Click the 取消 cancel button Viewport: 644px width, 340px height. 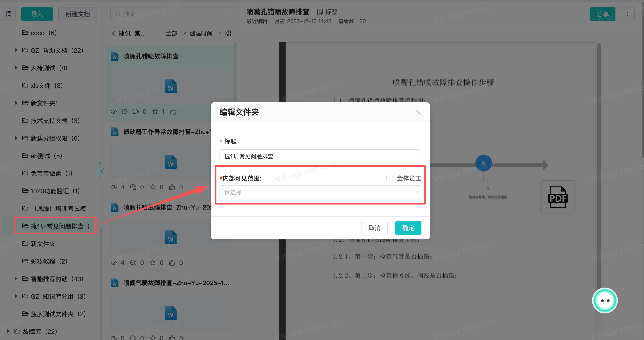pos(374,228)
